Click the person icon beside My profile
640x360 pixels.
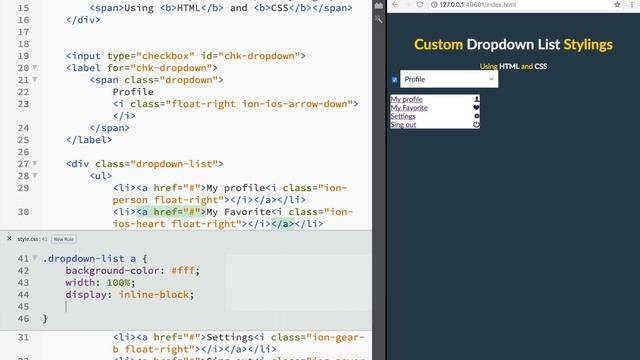coord(476,99)
